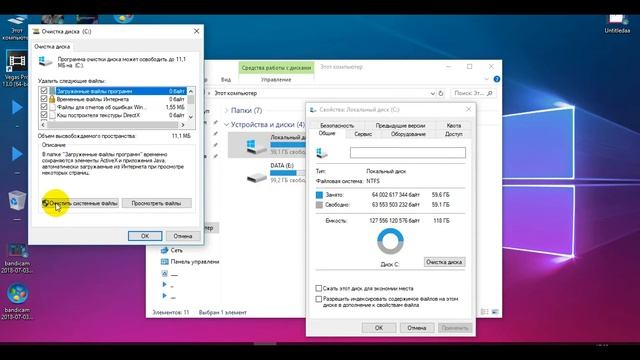Click drive icon beside label field in Properties
Screen dimensions: 640x360
(322, 153)
